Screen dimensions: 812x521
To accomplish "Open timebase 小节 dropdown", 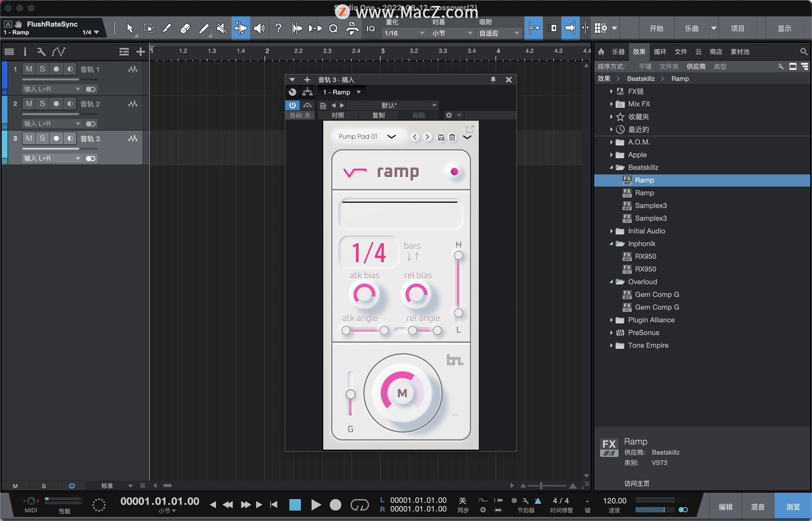I will 451,33.
